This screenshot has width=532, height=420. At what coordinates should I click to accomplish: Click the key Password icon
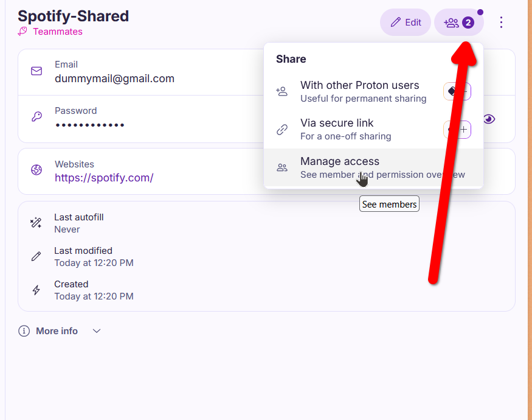36,116
